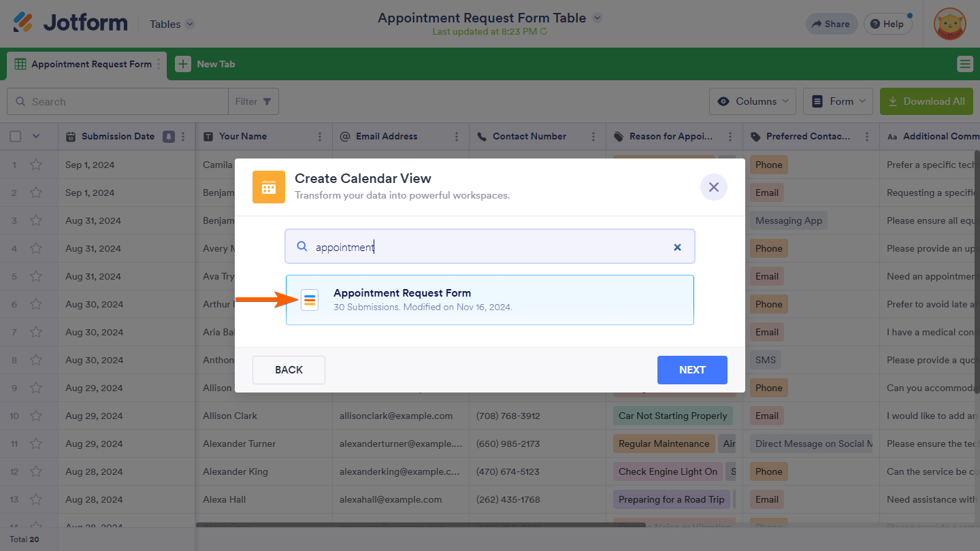
Task: Open the Columns visibility dropdown
Action: [x=753, y=101]
